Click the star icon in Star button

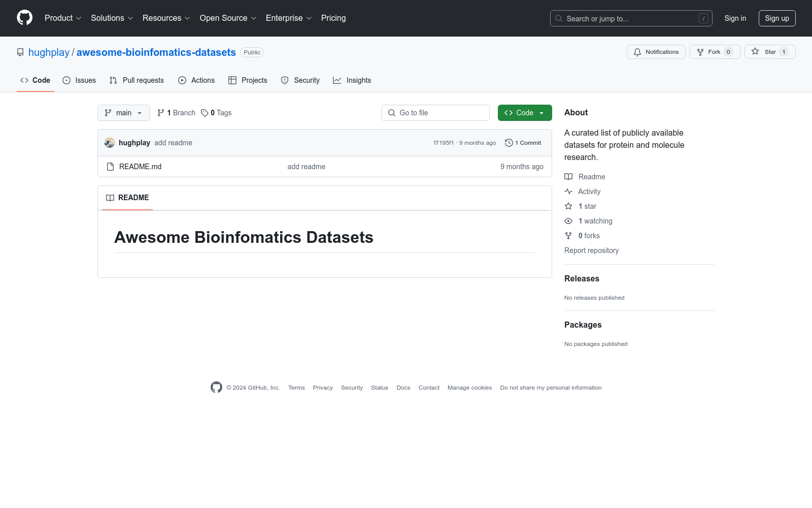[755, 51]
